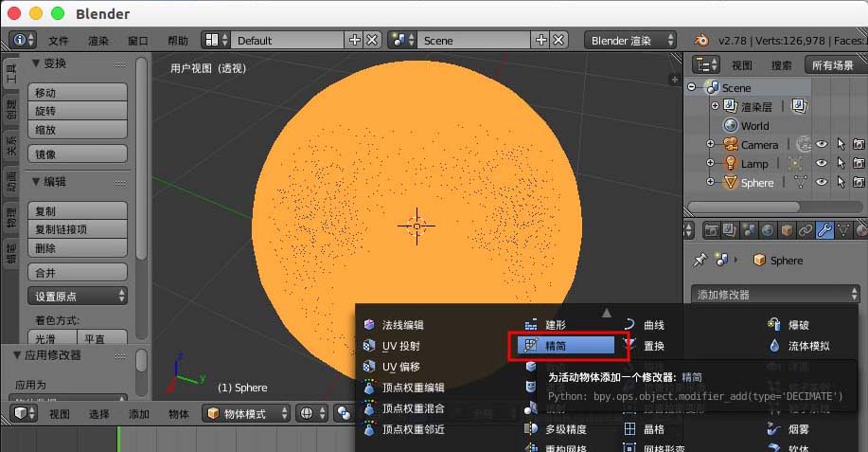
Task: Click the 旋转 button
Action: (x=78, y=111)
